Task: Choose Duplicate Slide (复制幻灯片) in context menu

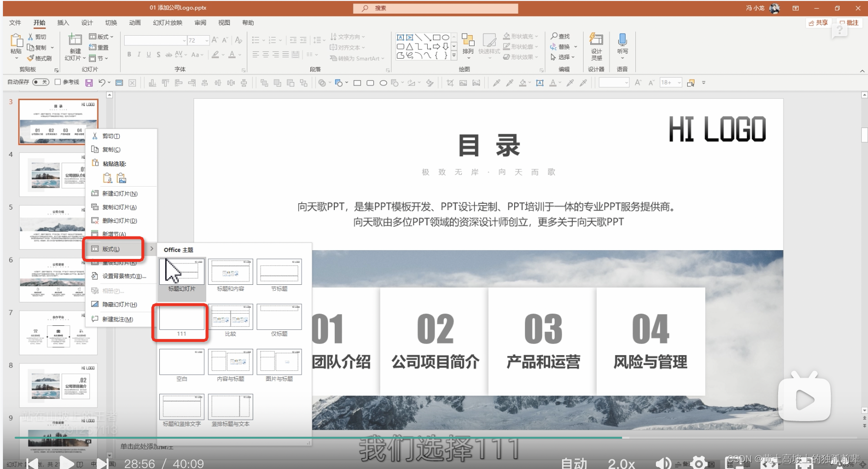Action: click(121, 207)
